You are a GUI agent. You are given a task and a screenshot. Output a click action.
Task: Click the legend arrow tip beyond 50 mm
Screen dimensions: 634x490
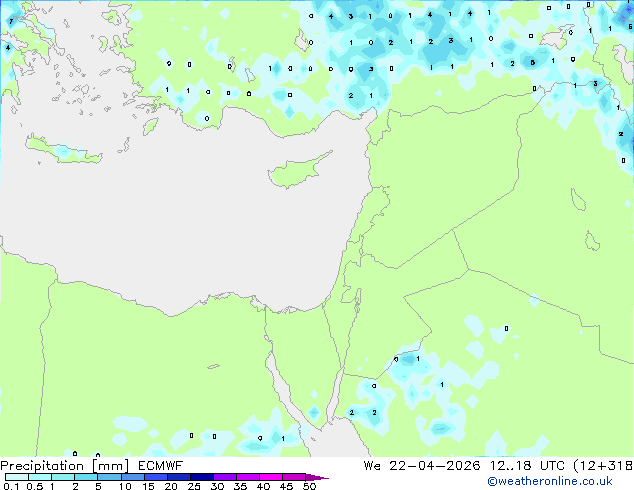point(317,477)
